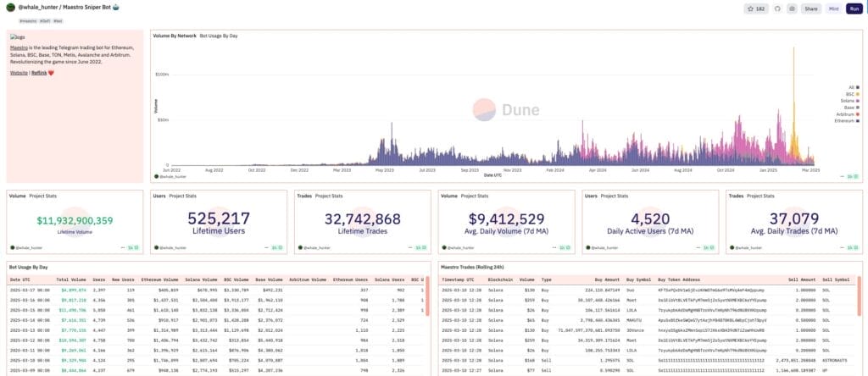The height and width of the screenshot is (376, 868).
Task: Open Project Stats tab on Avg. Daily Trades card
Action: pos(760,196)
